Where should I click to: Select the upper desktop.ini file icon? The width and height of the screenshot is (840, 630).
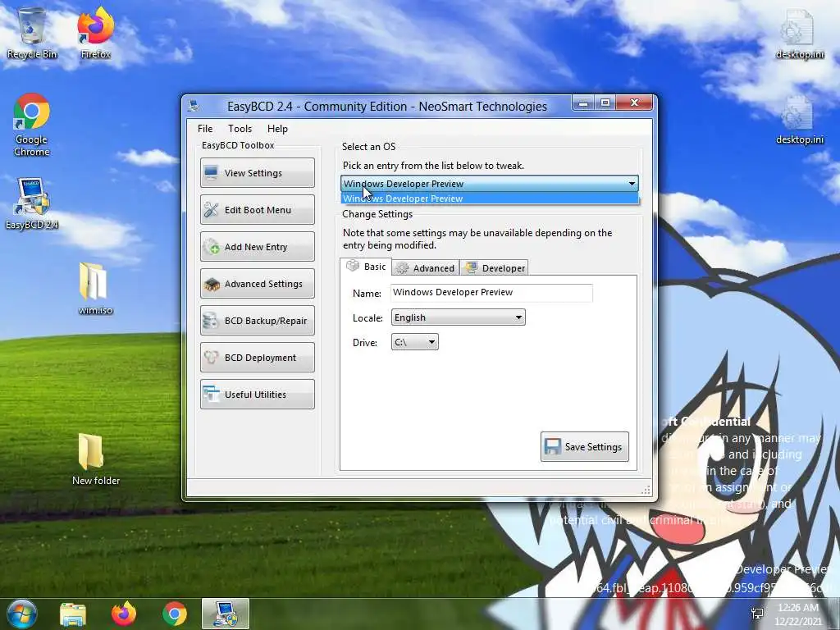[799, 33]
